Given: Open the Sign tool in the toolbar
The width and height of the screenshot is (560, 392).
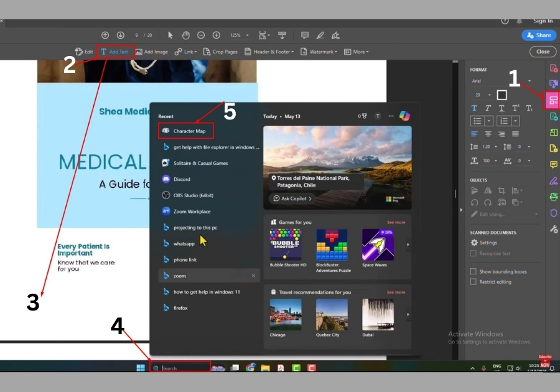Looking at the screenshot, I should pyautogui.click(x=335, y=35).
